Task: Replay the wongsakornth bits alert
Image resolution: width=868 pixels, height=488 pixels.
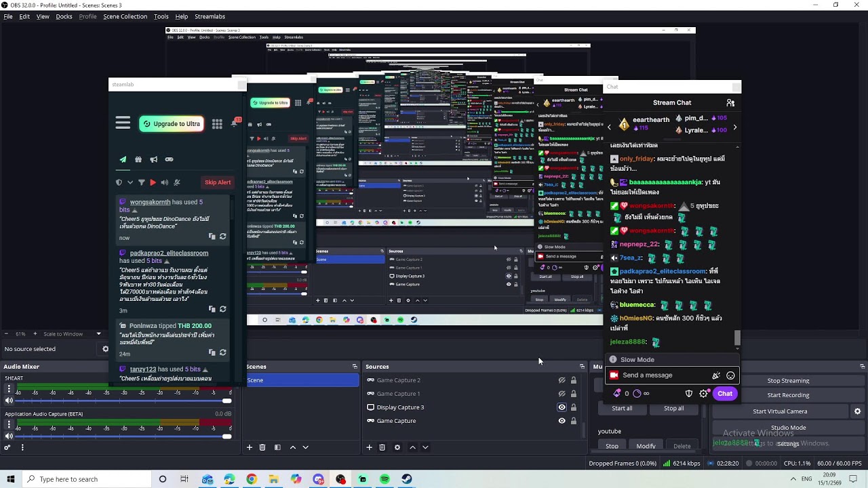Action: click(x=222, y=237)
